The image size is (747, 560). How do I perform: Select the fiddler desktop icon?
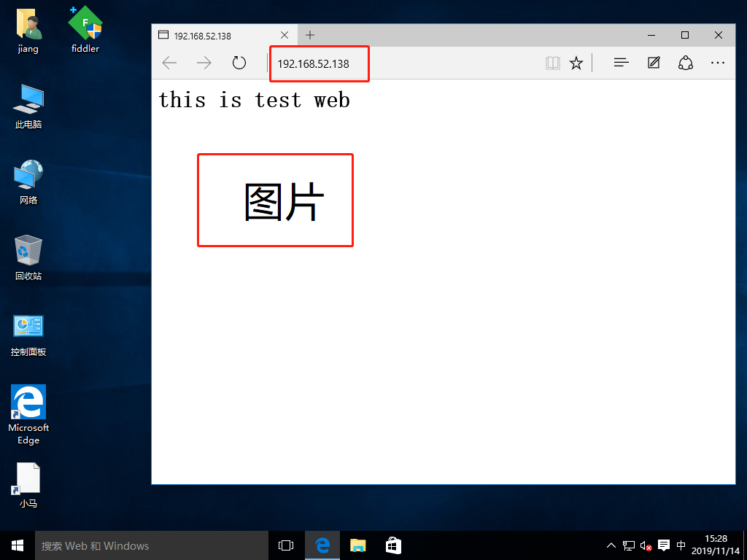pyautogui.click(x=85, y=31)
